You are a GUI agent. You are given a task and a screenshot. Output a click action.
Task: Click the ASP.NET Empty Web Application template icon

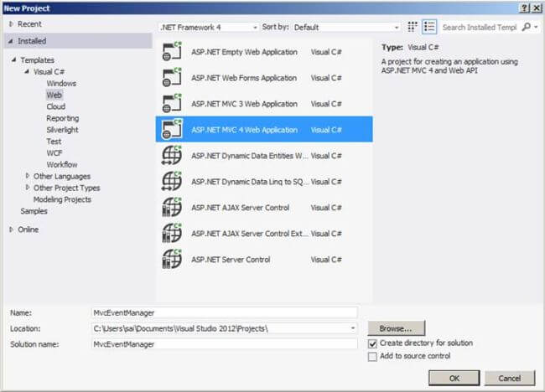172,51
